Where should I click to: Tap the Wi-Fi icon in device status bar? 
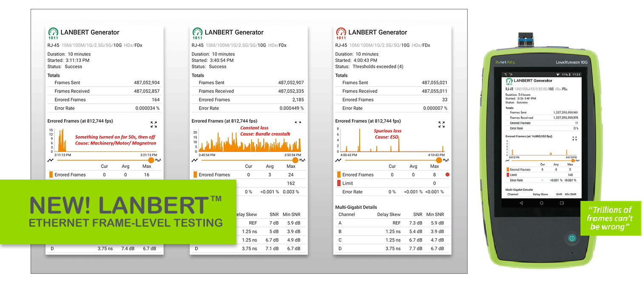[558, 75]
